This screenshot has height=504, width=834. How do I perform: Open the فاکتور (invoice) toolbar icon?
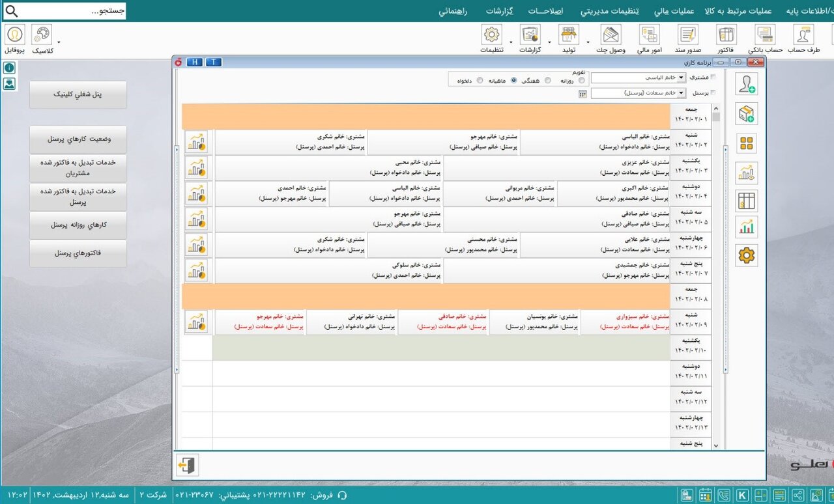(x=726, y=36)
